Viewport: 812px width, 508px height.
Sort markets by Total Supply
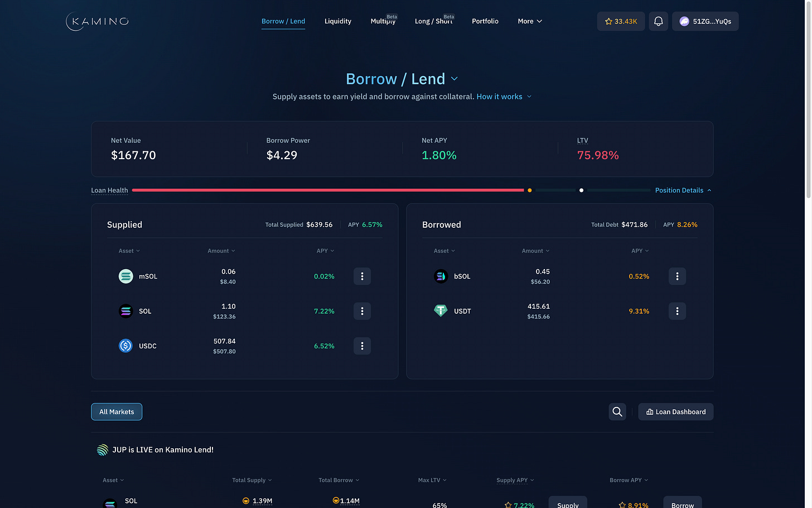252,480
